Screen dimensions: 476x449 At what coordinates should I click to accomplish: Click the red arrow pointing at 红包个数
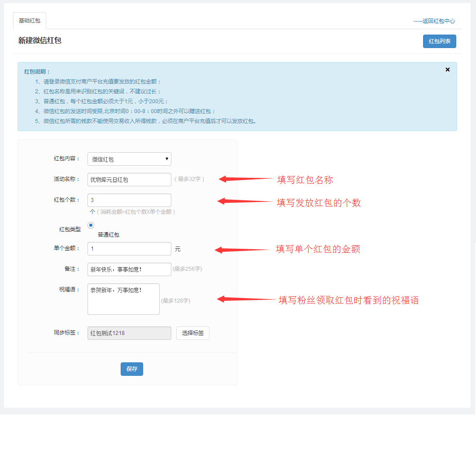(246, 201)
